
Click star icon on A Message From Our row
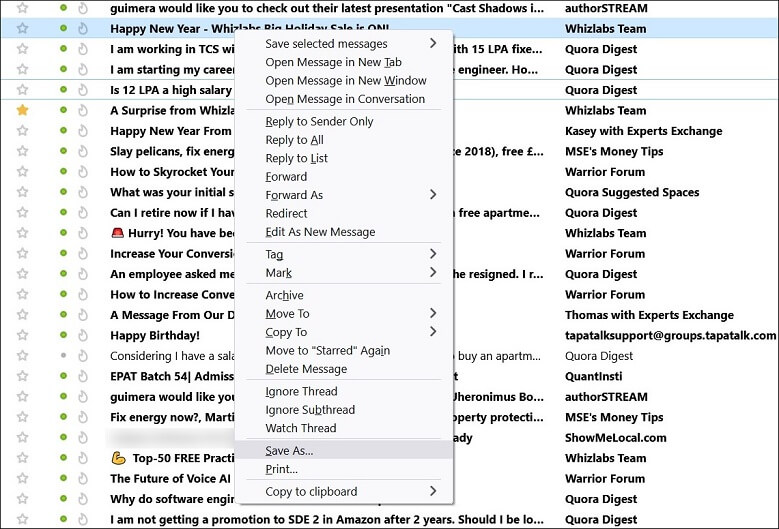tap(22, 314)
